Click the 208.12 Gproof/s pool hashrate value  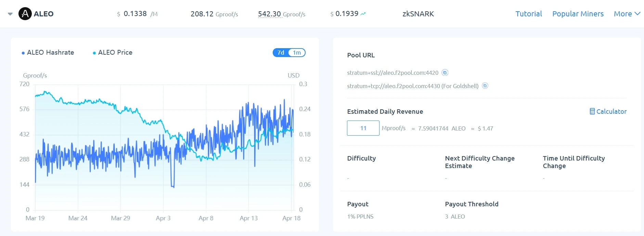(214, 14)
